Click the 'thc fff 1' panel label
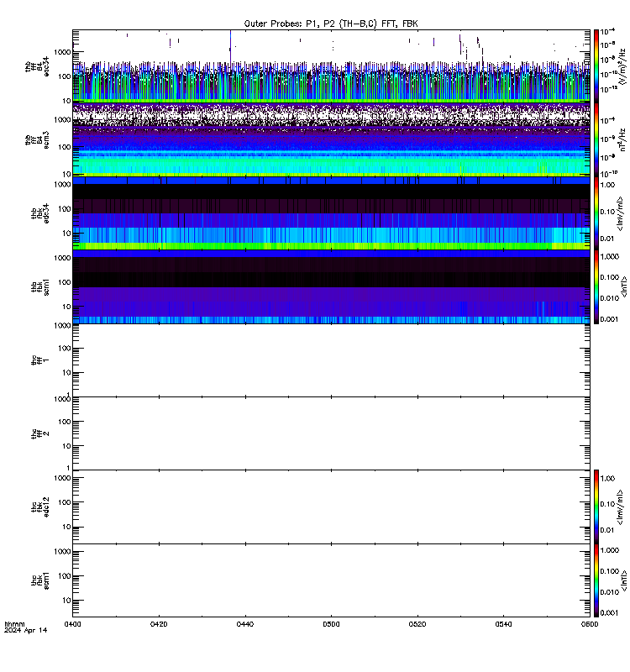 tap(40, 360)
